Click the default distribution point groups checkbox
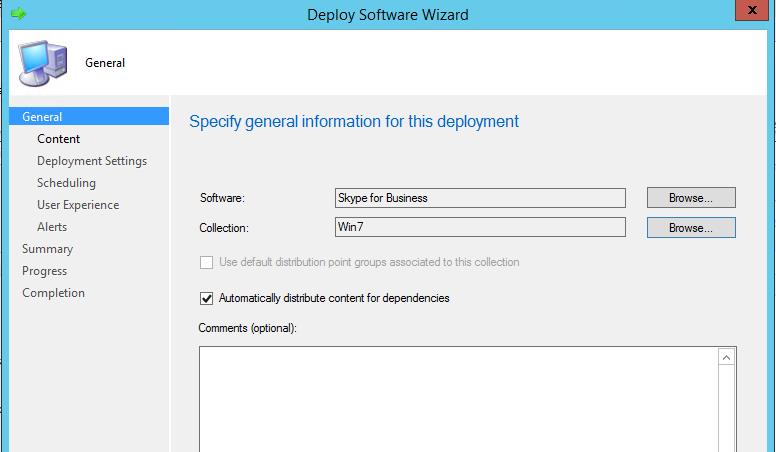The height and width of the screenshot is (452, 776). click(207, 262)
